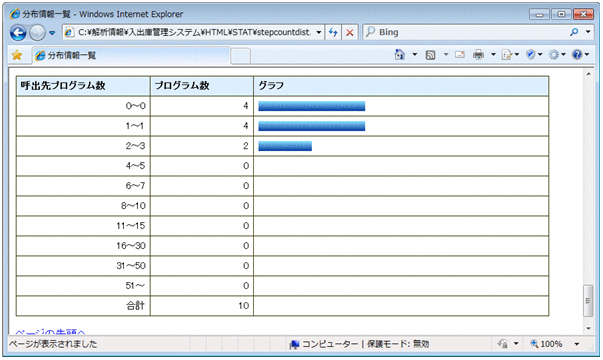The image size is (603, 360).
Task: Close the Internet Explorer window
Action: 583,14
